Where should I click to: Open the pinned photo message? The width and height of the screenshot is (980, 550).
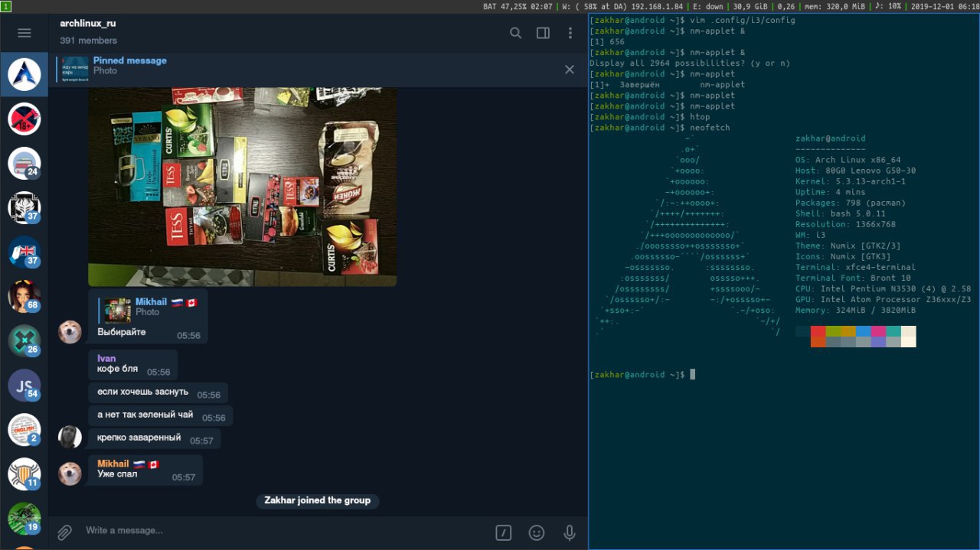tap(306, 70)
